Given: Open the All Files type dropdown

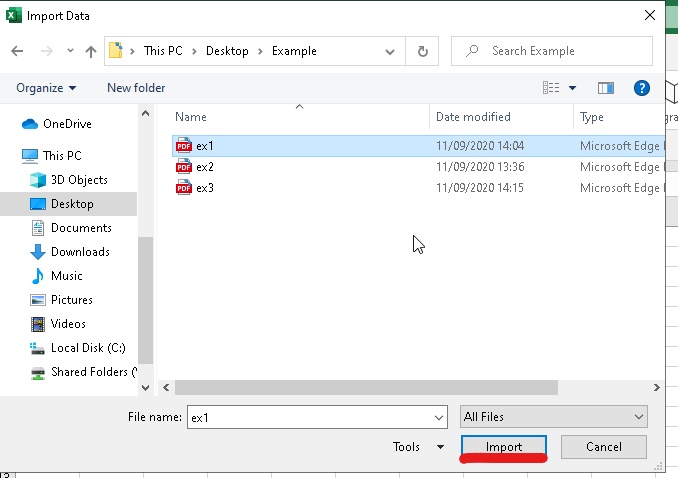Looking at the screenshot, I should tap(553, 417).
